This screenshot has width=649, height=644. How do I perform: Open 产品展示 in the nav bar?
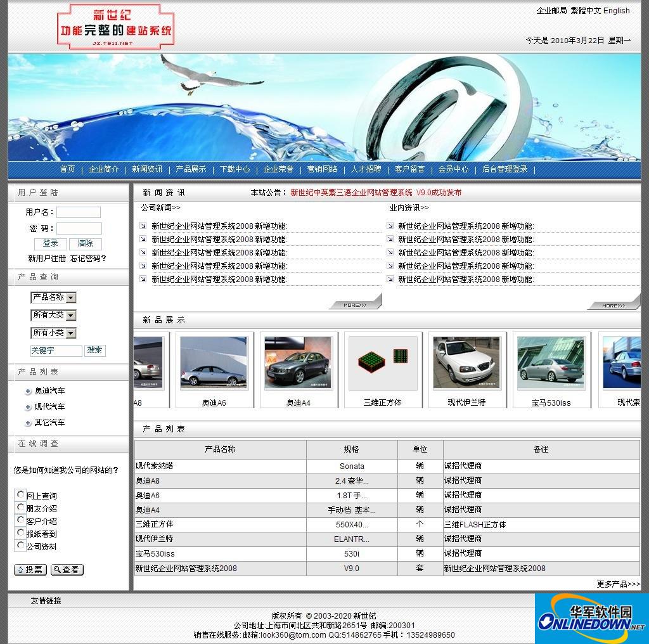tap(191, 169)
